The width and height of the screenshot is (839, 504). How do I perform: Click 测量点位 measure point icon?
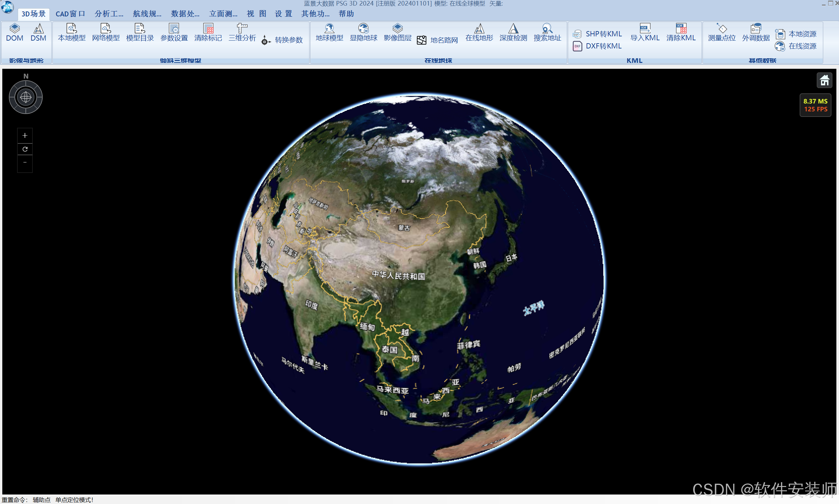point(721,32)
